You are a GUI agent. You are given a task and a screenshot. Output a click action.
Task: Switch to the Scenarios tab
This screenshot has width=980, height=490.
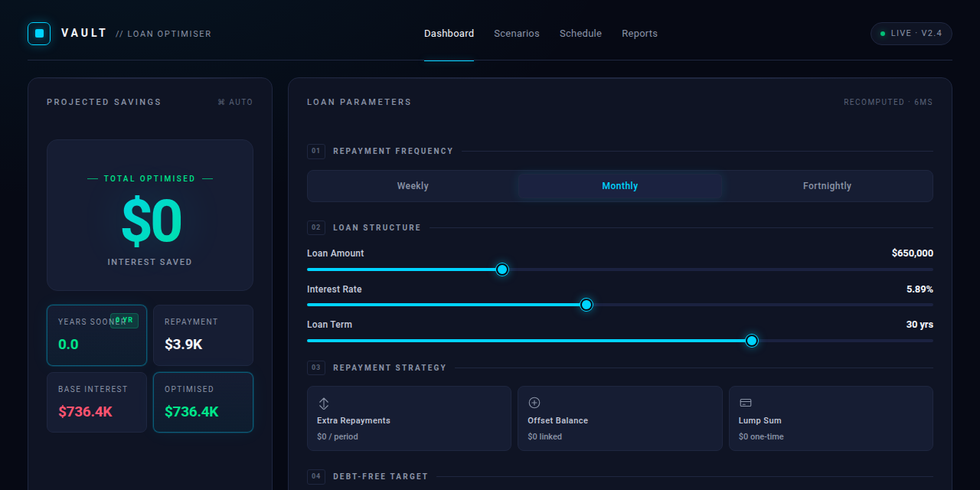[x=517, y=34]
